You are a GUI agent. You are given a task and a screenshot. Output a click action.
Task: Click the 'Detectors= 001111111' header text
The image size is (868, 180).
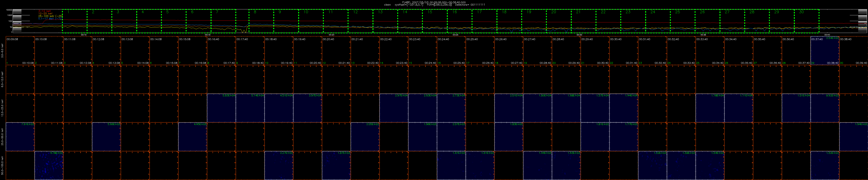(470, 5)
